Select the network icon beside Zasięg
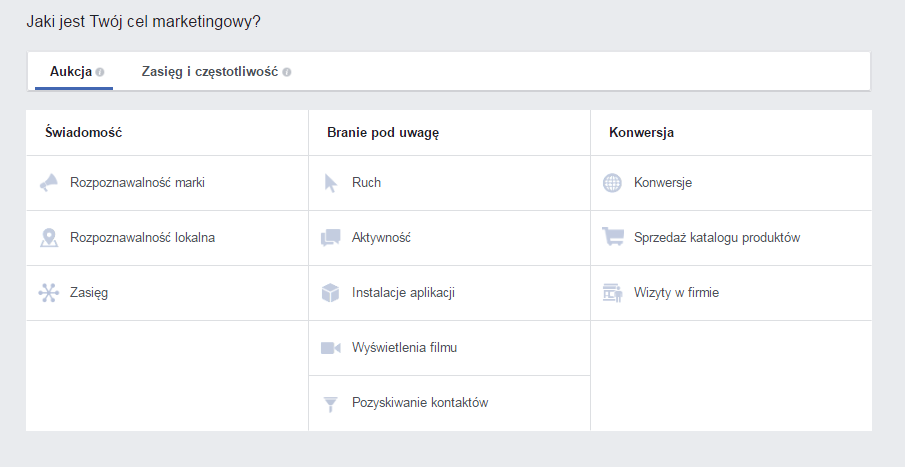Viewport: 905px width, 467px height. click(x=49, y=293)
